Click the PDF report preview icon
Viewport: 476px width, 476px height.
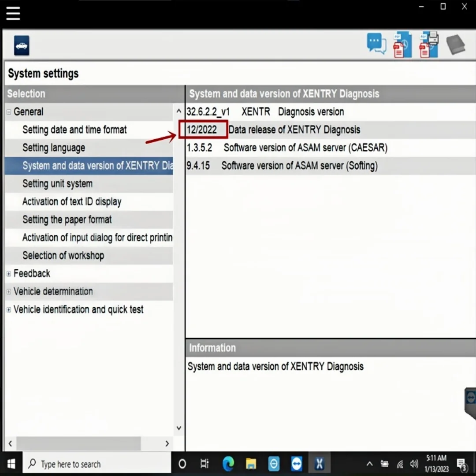[402, 44]
